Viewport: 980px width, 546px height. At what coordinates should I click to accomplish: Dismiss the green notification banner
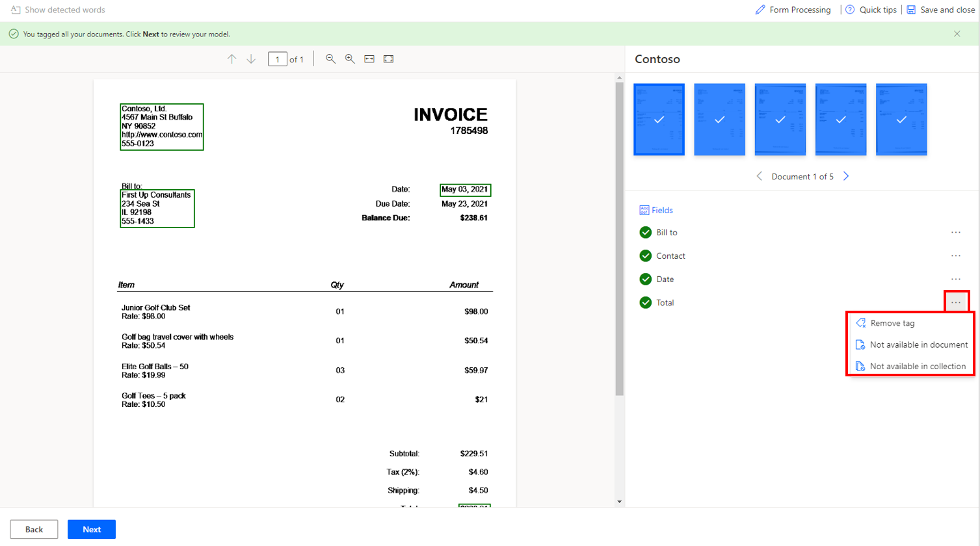click(x=957, y=34)
